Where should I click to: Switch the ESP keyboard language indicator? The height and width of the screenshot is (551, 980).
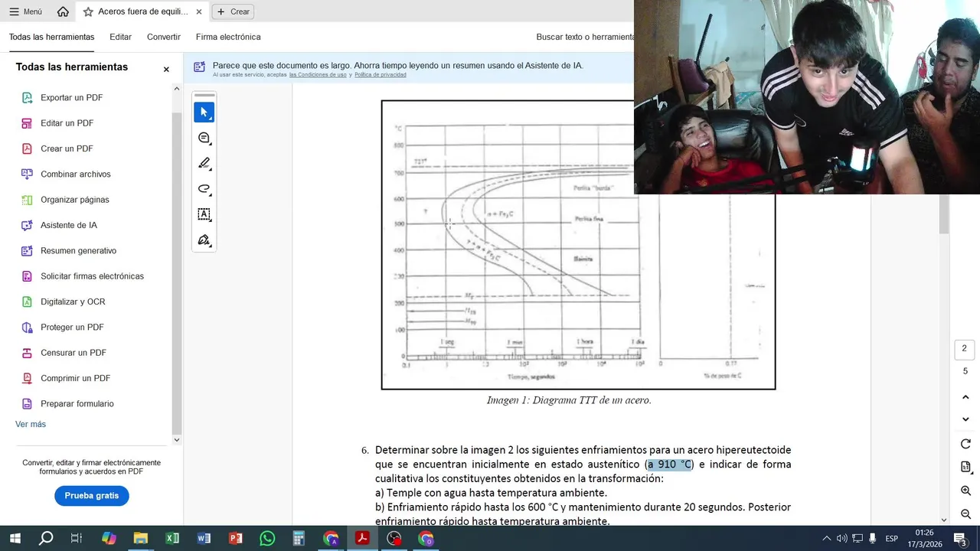tap(891, 539)
